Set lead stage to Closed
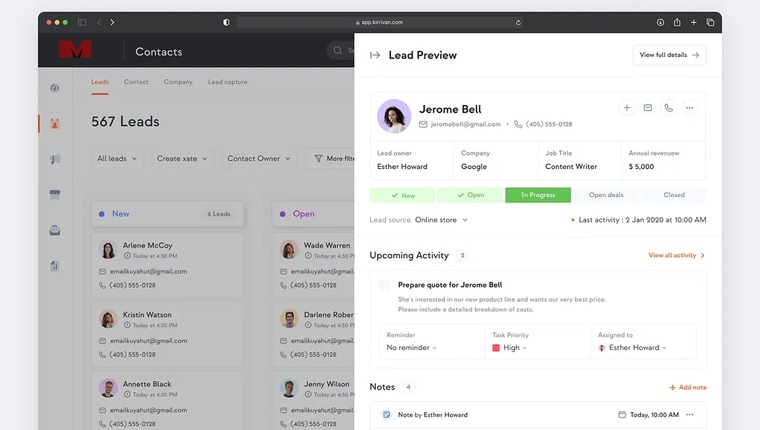 [x=674, y=195]
